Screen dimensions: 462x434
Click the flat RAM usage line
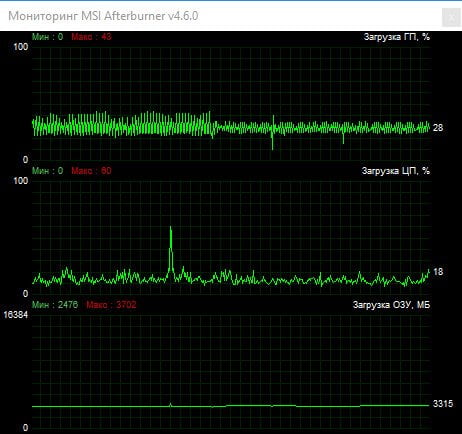pyautogui.click(x=231, y=406)
